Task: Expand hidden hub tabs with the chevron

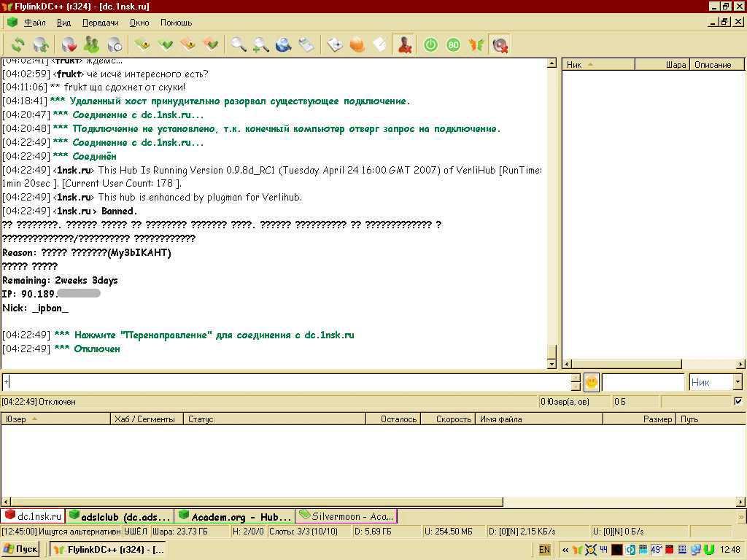Action: click(740, 516)
